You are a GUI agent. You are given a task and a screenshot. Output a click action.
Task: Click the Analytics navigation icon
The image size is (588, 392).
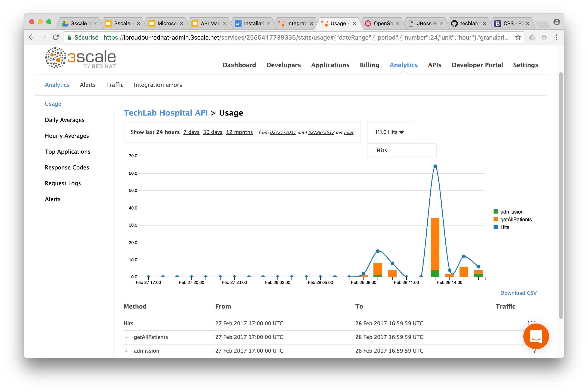tap(403, 64)
